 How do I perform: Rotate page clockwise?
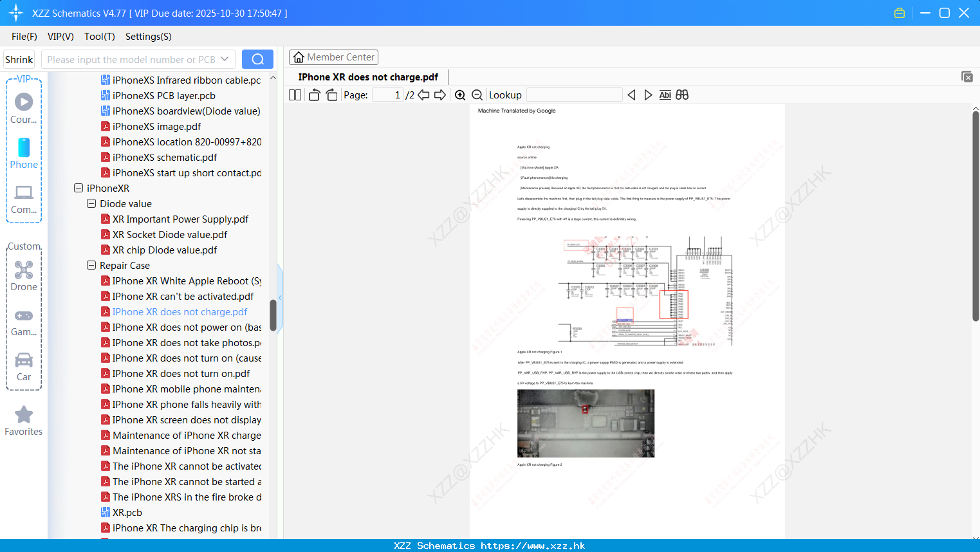[x=331, y=95]
